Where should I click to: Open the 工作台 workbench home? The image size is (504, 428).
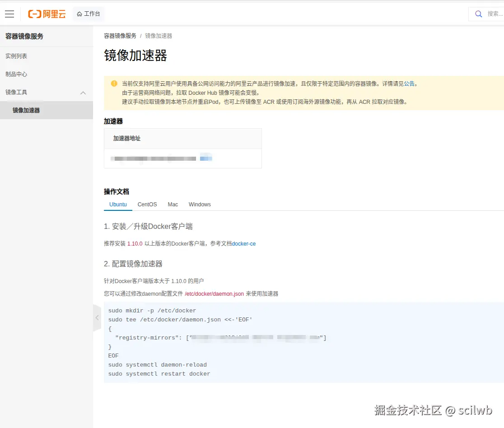pos(89,14)
